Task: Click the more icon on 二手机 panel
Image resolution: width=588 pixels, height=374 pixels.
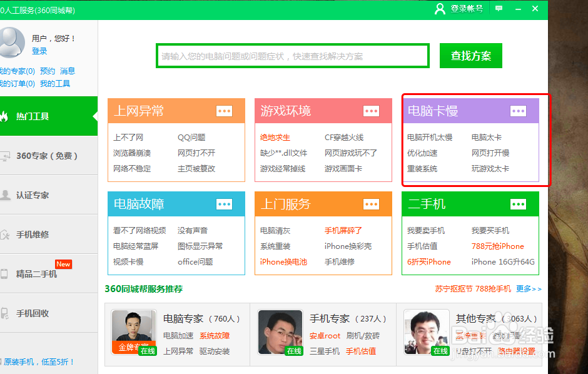Action: click(x=518, y=204)
